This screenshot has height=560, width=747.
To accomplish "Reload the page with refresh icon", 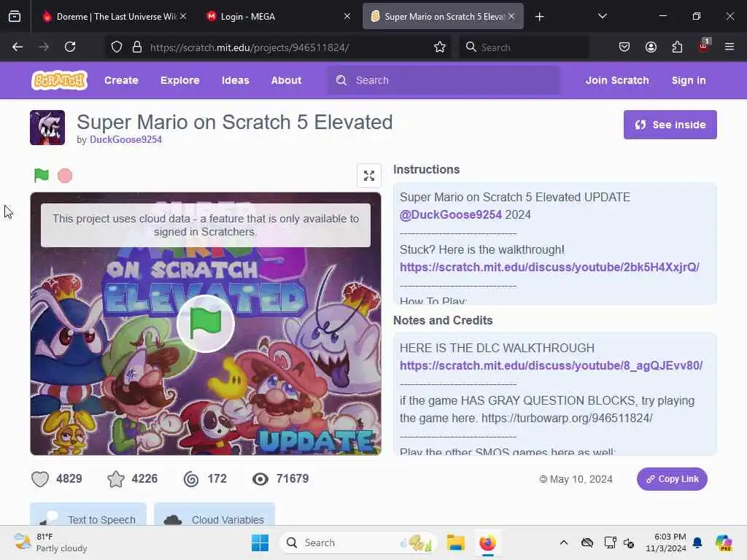I will [70, 47].
